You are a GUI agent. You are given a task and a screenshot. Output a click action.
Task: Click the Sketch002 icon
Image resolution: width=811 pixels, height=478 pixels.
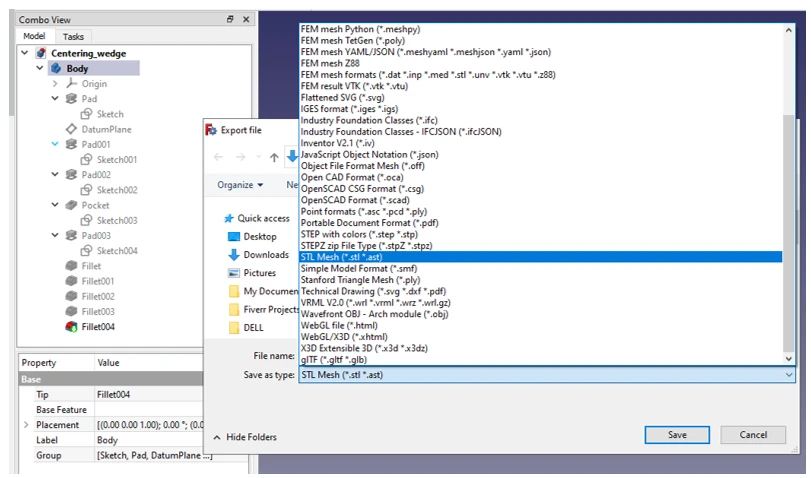pos(86,190)
